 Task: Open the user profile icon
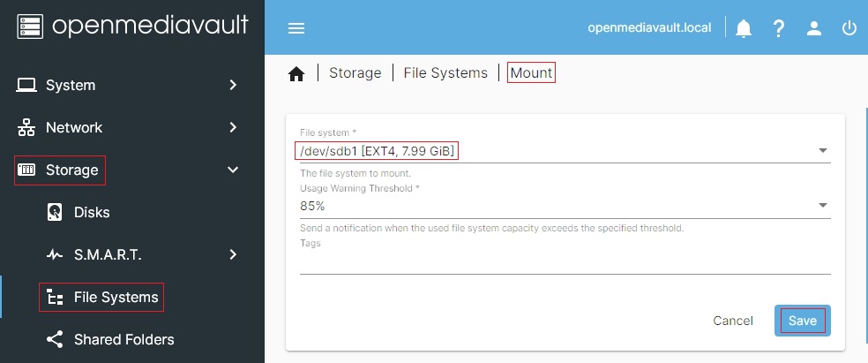click(814, 27)
